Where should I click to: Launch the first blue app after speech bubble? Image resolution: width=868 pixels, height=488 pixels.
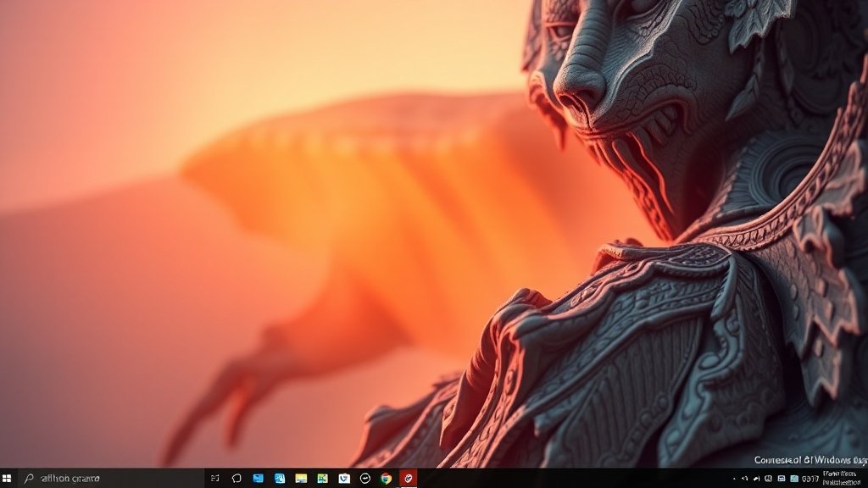(x=258, y=479)
